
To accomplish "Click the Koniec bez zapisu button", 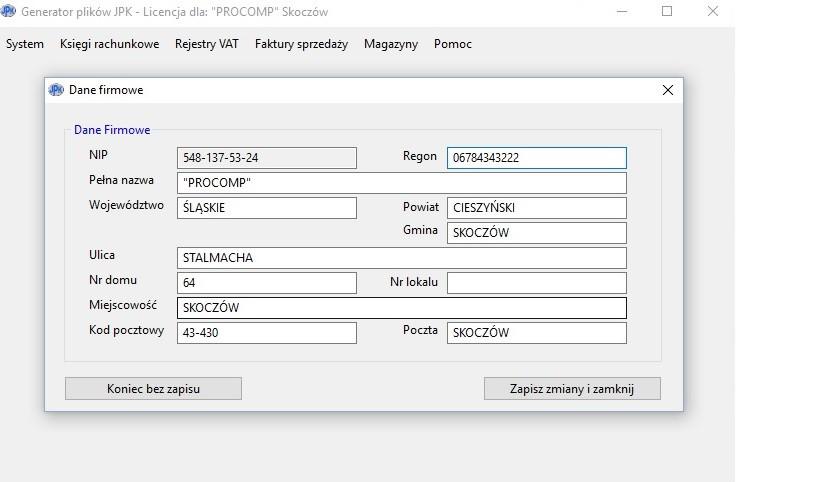I will [x=153, y=389].
